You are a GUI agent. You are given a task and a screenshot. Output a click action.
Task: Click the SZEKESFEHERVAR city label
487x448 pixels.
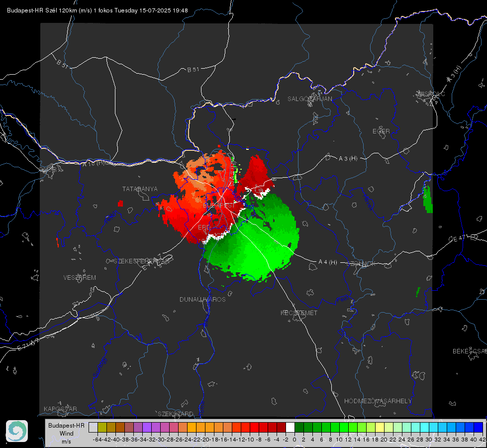pos(141,261)
